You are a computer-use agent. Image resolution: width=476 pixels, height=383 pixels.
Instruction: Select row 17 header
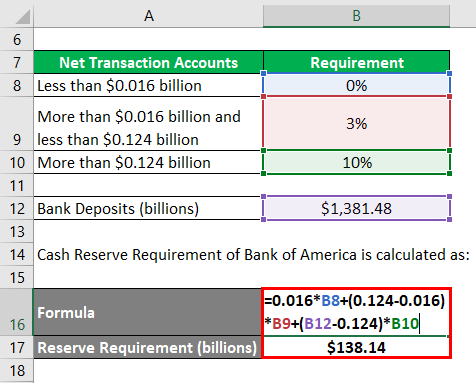click(17, 347)
